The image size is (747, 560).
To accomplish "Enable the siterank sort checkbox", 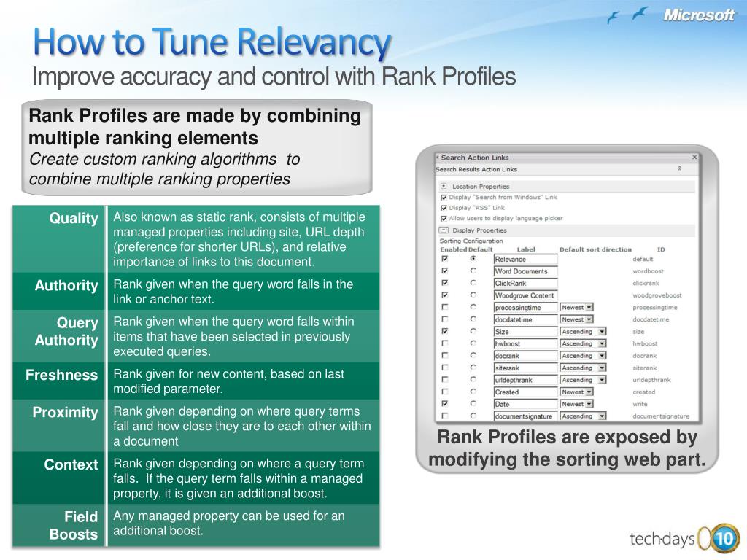I will tap(445, 367).
